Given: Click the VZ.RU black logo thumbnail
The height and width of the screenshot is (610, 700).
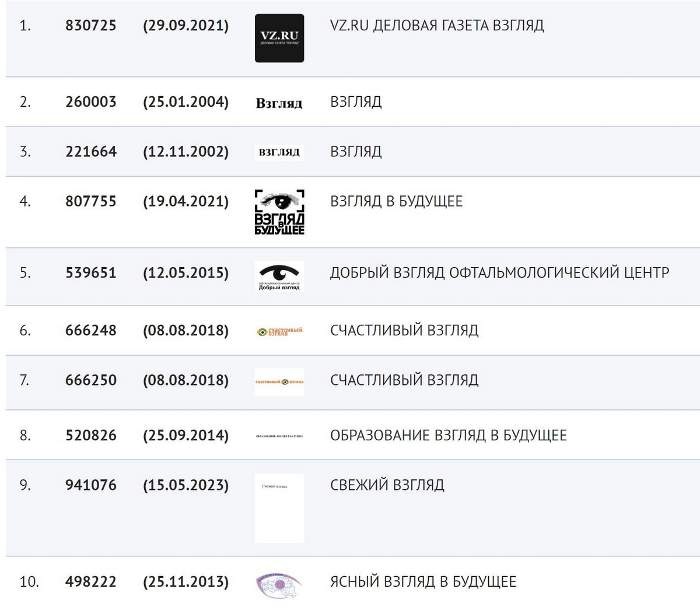Looking at the screenshot, I should coord(279,38).
